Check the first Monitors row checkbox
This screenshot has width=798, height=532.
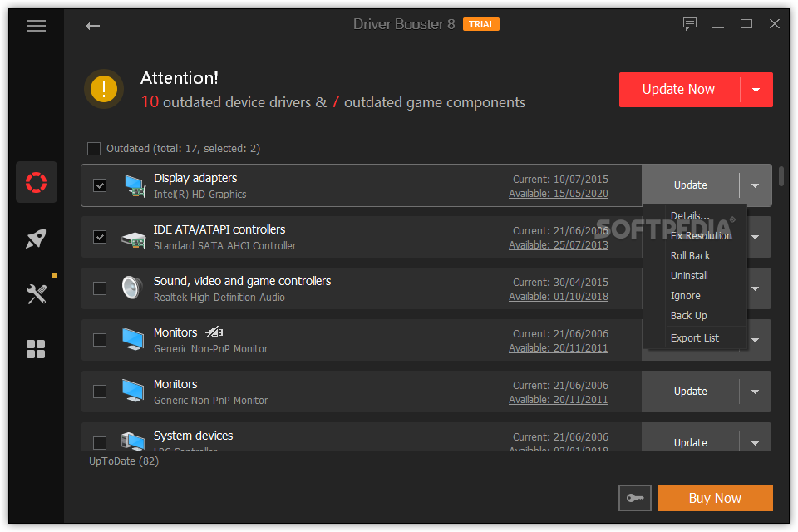pyautogui.click(x=100, y=340)
